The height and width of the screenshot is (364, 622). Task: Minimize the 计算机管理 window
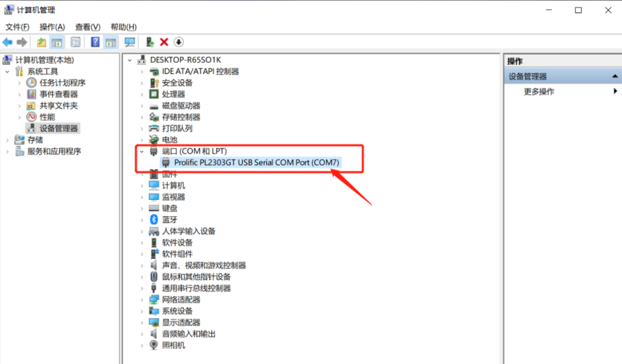(549, 10)
